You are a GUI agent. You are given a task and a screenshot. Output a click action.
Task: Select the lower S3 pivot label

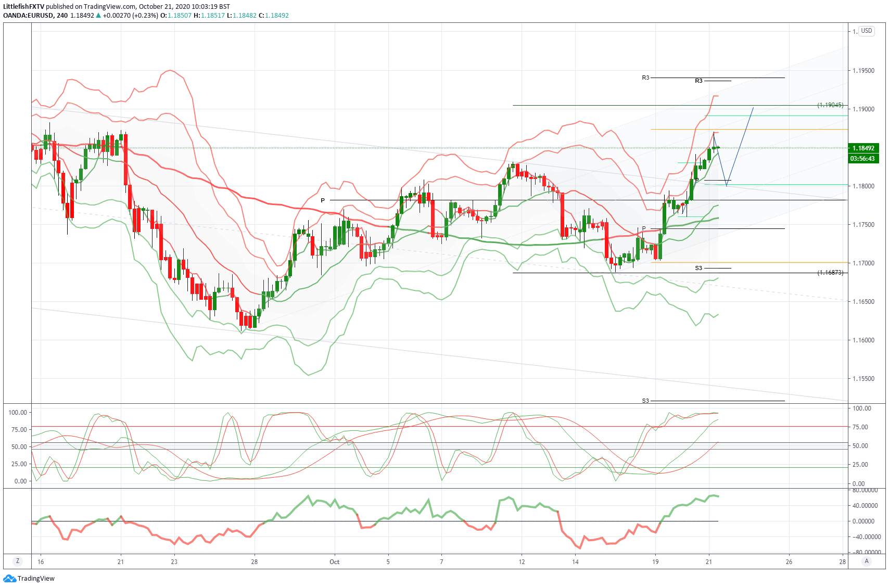[x=645, y=401]
